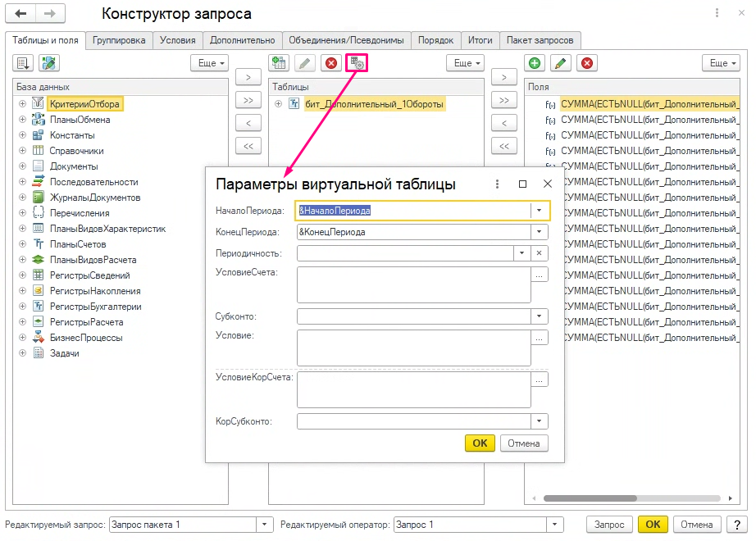This screenshot has height=541, width=756.
Task: Click the red delete field icon
Action: click(x=586, y=63)
